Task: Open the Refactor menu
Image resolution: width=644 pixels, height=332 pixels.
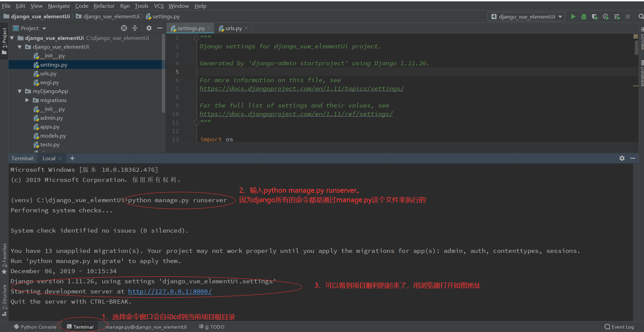Action: pyautogui.click(x=104, y=6)
